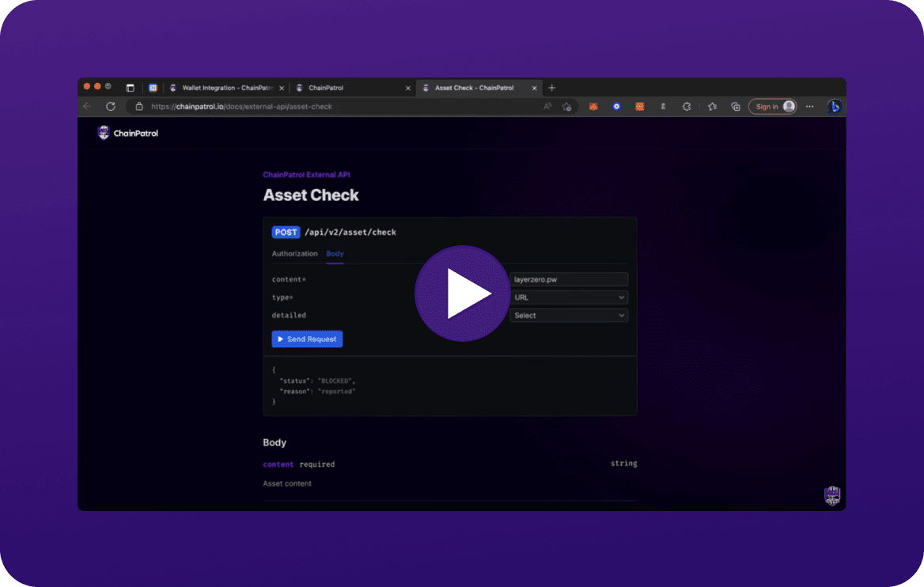The width and height of the screenshot is (924, 587).
Task: Switch to the ChainPatrol browser tab
Action: [x=352, y=88]
